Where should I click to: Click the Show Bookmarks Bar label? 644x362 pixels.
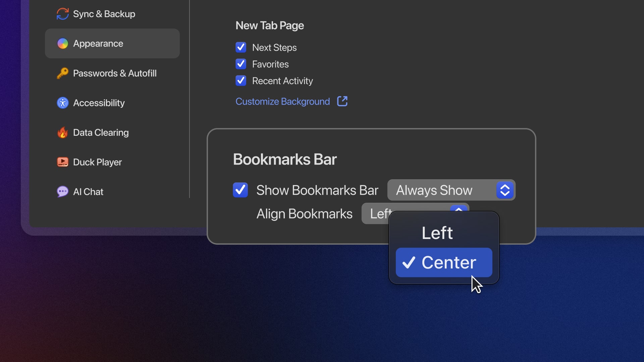[317, 190]
